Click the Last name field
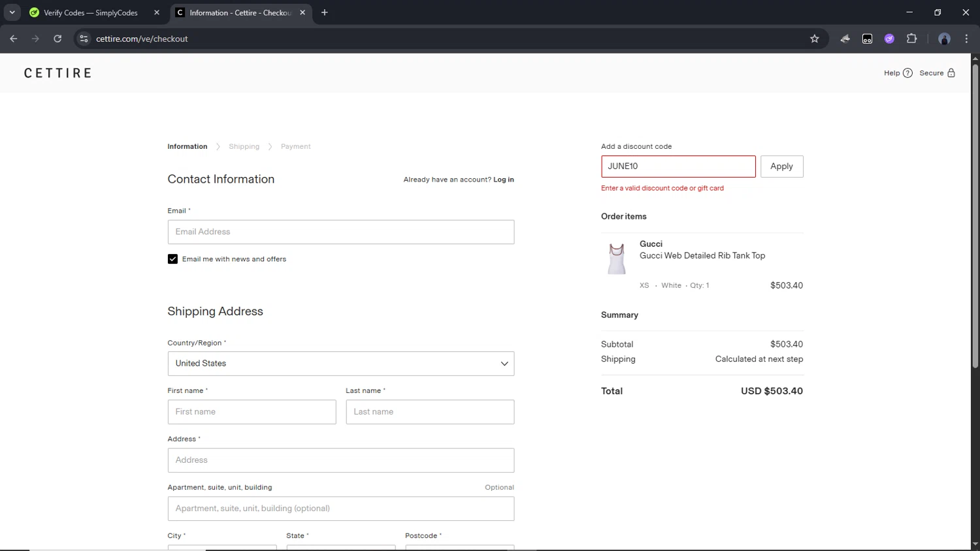The image size is (980, 551). click(430, 412)
